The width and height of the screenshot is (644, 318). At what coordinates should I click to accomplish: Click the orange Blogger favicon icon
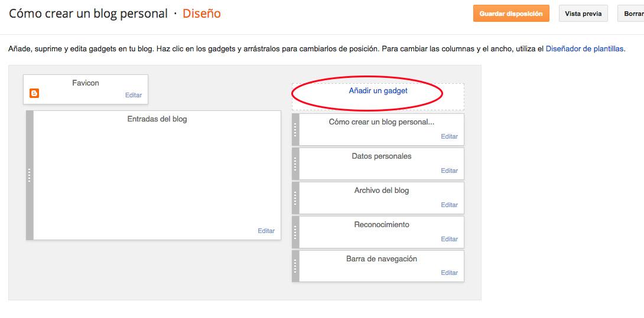coord(34,93)
